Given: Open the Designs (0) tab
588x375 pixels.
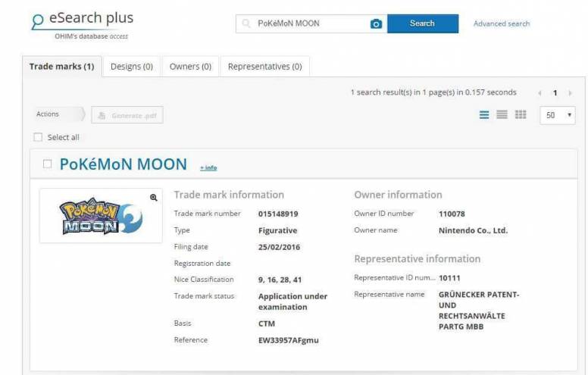Looking at the screenshot, I should pos(132,67).
